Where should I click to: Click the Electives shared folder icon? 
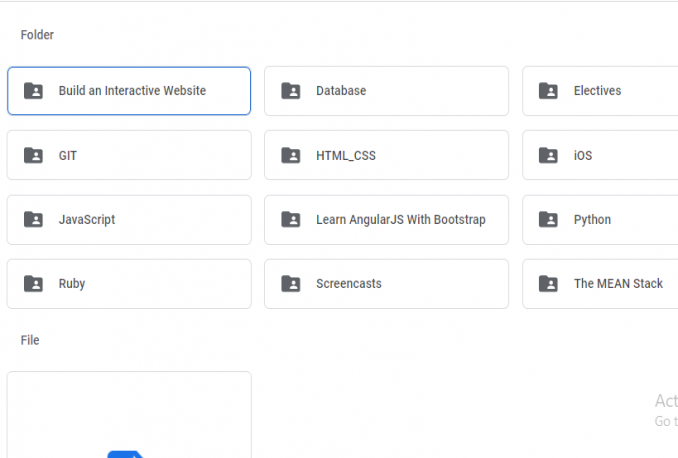(x=548, y=91)
